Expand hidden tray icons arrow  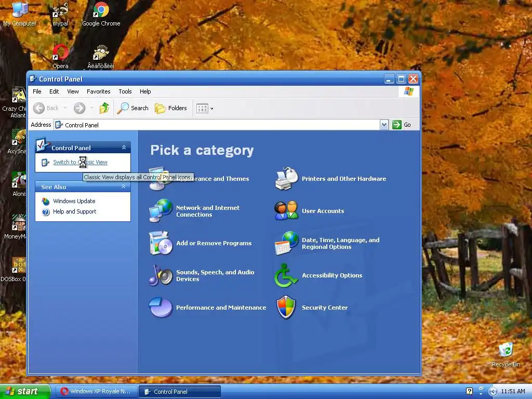[x=493, y=392]
